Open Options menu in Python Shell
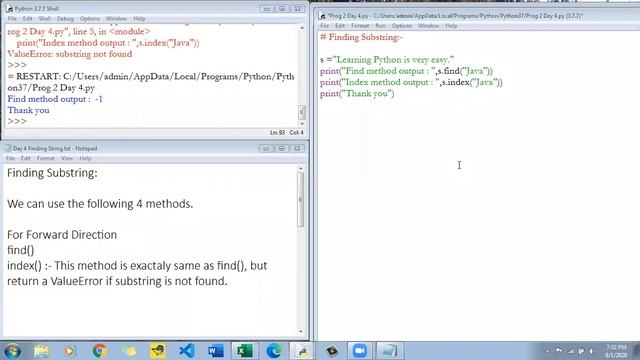 click(x=90, y=19)
